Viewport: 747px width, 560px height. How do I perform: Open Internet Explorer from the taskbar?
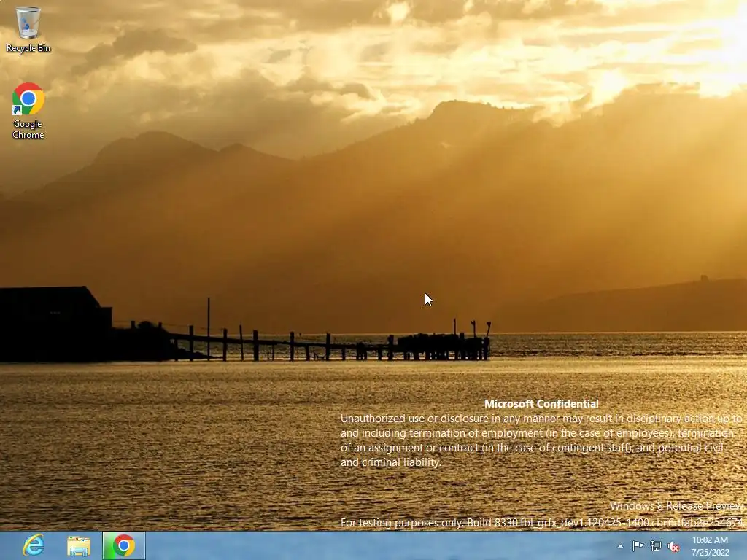coord(34,545)
